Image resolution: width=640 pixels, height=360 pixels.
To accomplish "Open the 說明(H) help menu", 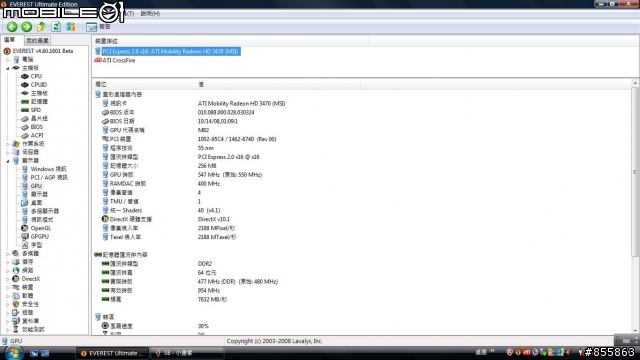I will [150, 13].
